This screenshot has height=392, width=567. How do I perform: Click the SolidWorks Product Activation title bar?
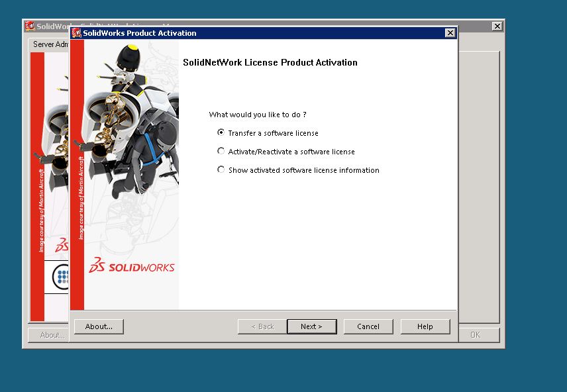tap(265, 33)
